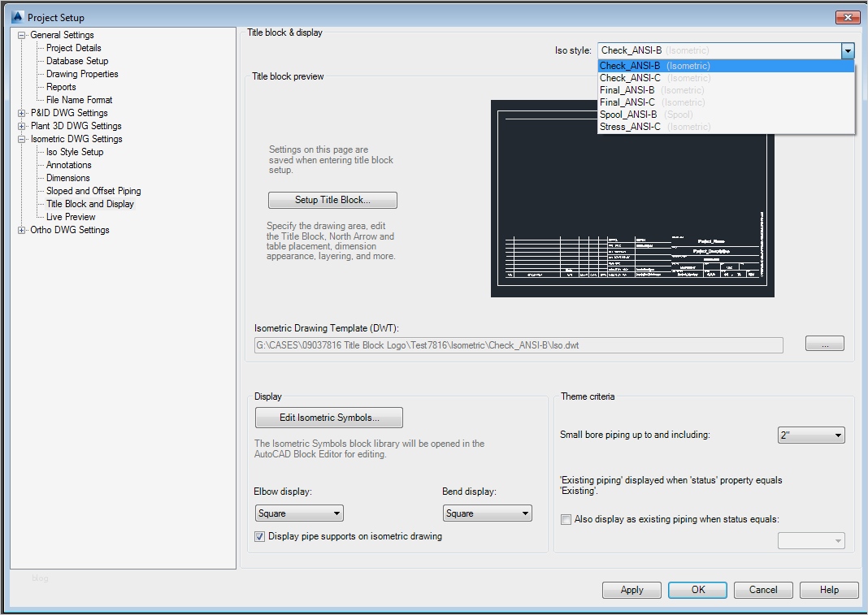Click the Plant 3D DWG Settings label
868x615 pixels.
[76, 126]
